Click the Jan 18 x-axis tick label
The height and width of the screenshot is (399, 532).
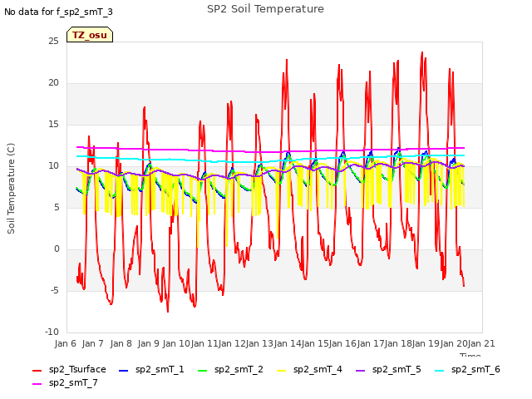coord(398,343)
